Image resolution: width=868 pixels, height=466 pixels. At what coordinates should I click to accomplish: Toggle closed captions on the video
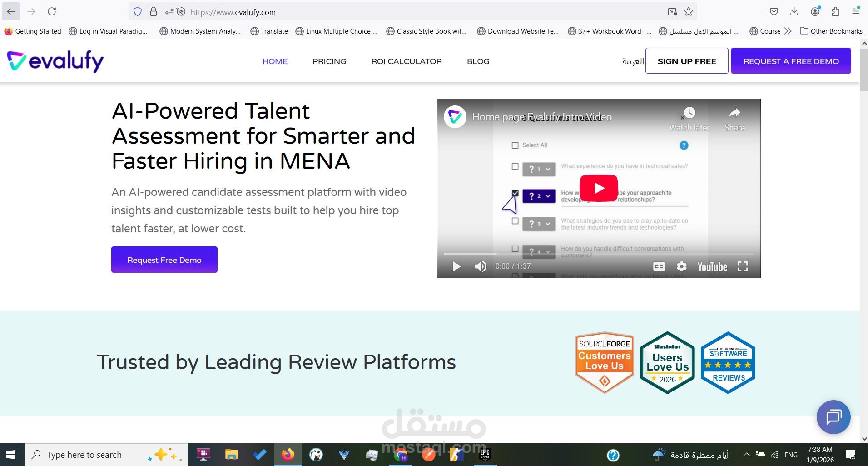(659, 266)
